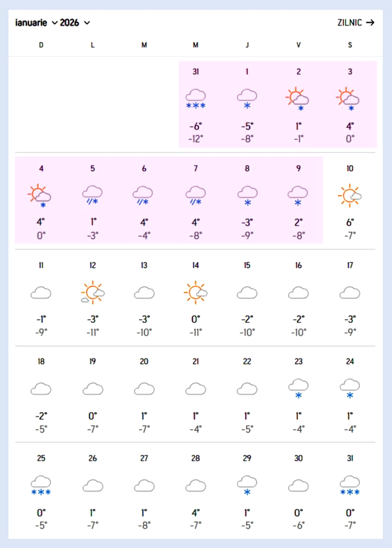The image size is (392, 548).
Task: Select the snow icon for January 29
Action: click(x=247, y=485)
